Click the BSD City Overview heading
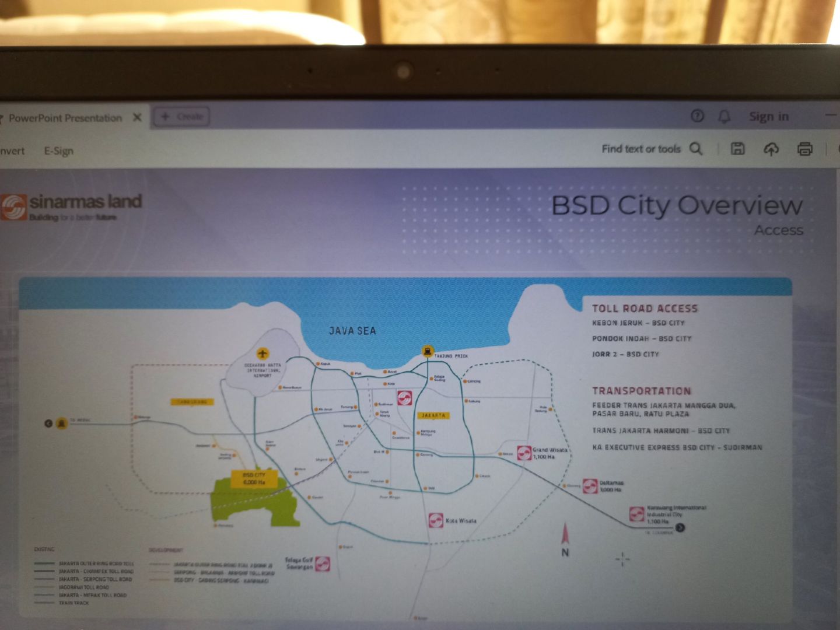The height and width of the screenshot is (630, 840). [677, 205]
